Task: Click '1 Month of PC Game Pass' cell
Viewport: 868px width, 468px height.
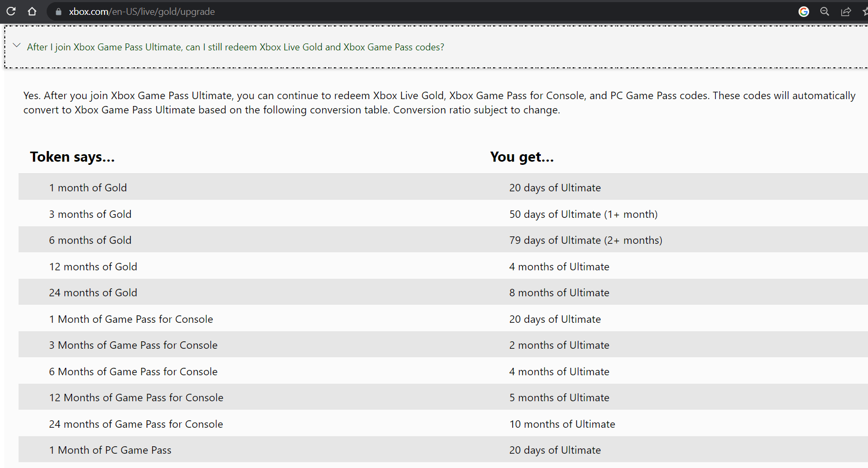Action: pos(110,450)
